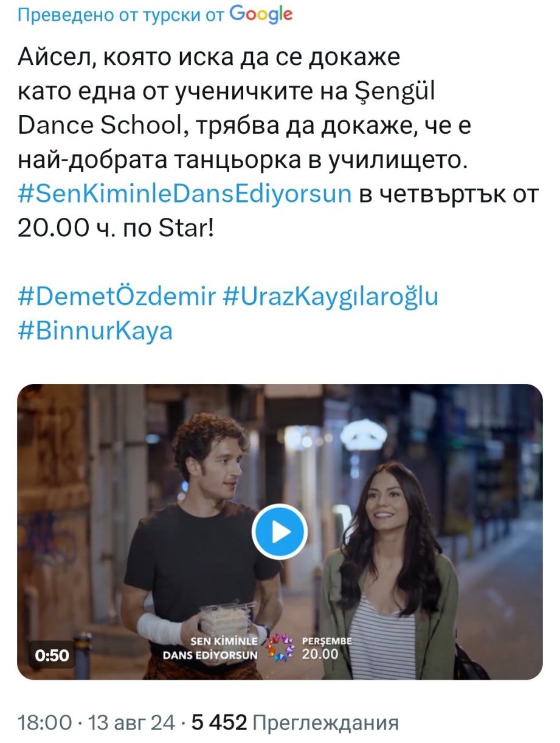This screenshot has height=743, width=560.
Task: Open the 18:00 tweet time link
Action: tap(45, 723)
